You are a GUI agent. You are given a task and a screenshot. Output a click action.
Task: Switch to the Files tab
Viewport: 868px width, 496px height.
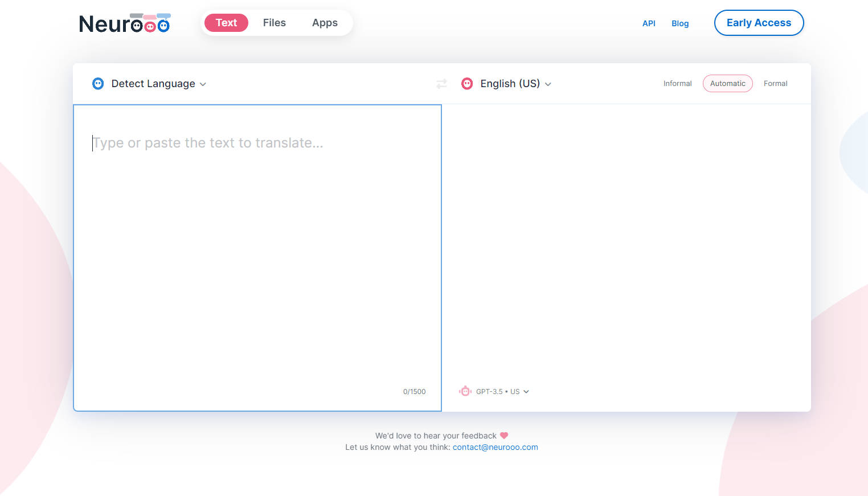point(275,23)
